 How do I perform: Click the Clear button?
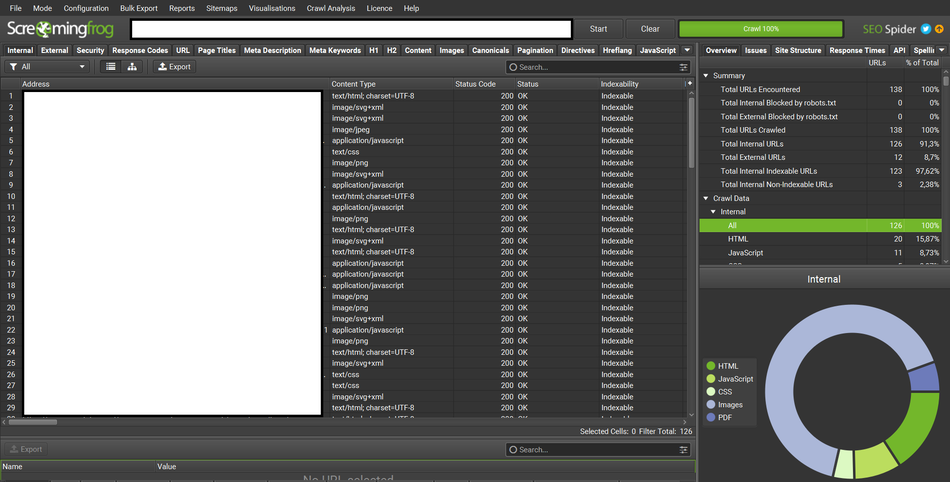(x=650, y=29)
